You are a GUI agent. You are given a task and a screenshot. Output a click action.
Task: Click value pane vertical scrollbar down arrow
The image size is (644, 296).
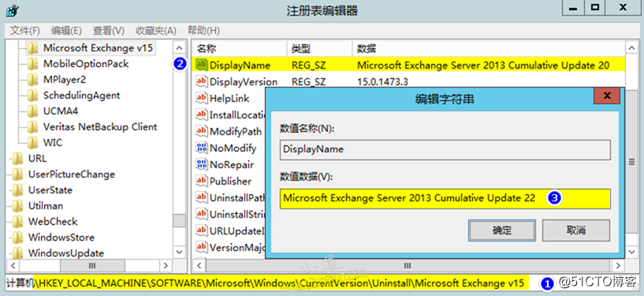[631, 252]
